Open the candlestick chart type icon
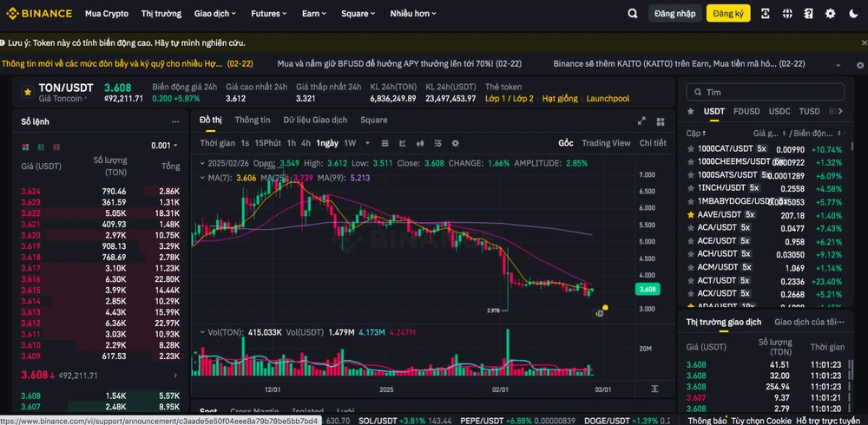This screenshot has height=425, width=868. [x=420, y=143]
